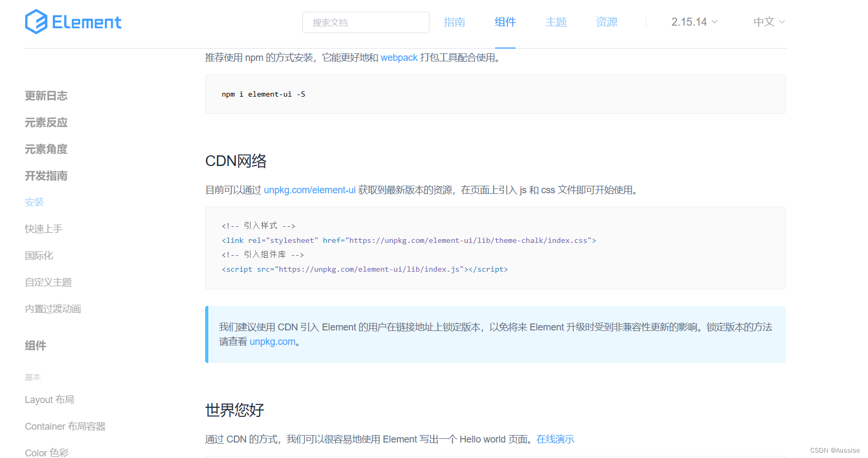Click the 组件 sidebar heading
This screenshot has height=458, width=868.
click(35, 345)
